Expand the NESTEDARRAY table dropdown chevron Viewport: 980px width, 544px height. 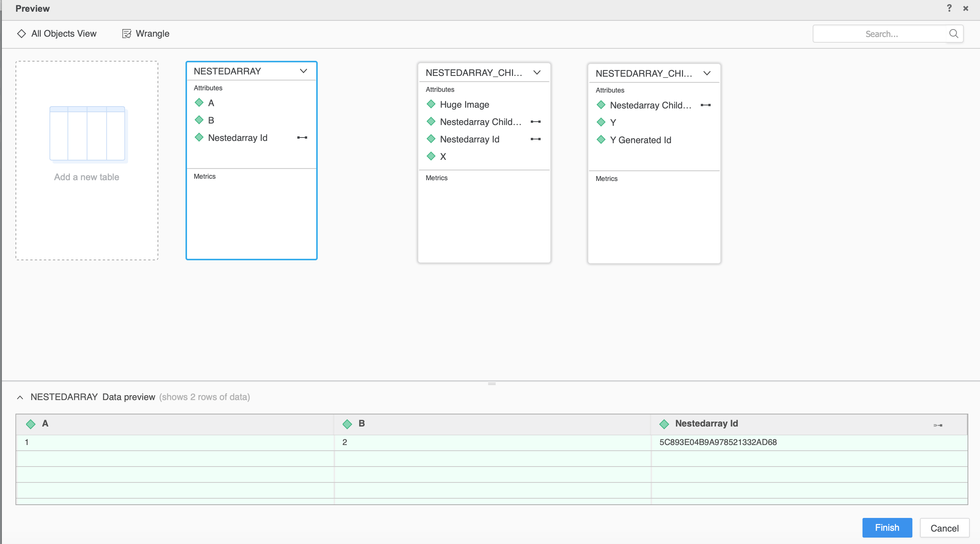(303, 71)
